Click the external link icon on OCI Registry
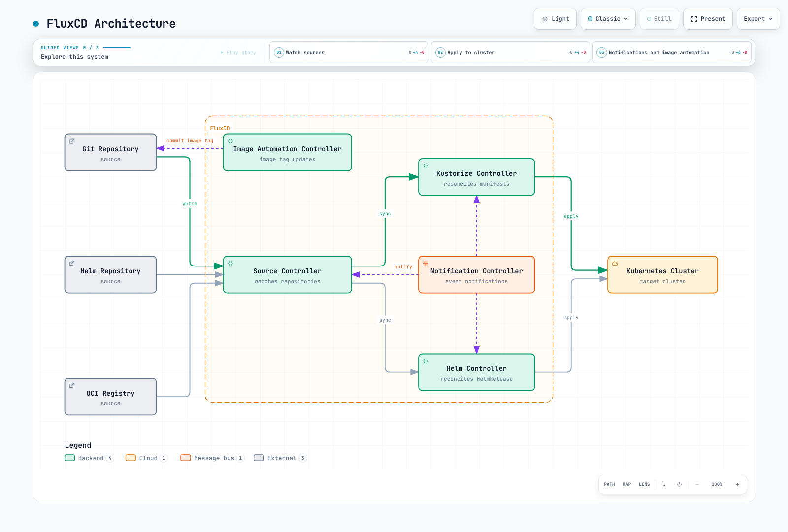The width and height of the screenshot is (788, 532). pyautogui.click(x=72, y=385)
